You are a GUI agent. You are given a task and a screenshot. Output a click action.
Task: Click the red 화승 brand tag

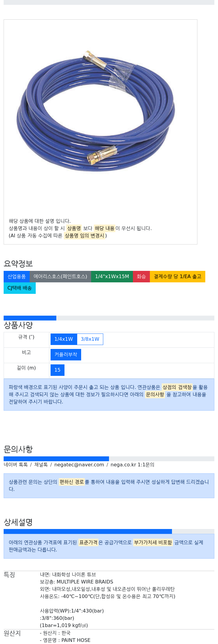coord(141,277)
